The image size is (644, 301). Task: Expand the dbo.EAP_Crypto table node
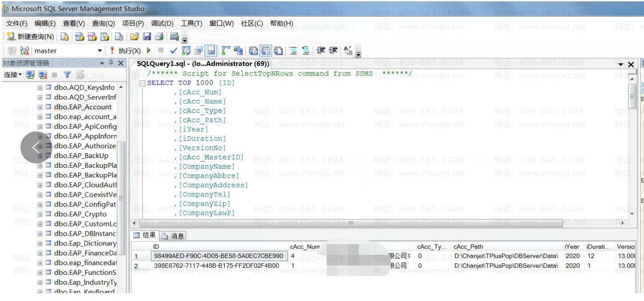pyautogui.click(x=40, y=214)
